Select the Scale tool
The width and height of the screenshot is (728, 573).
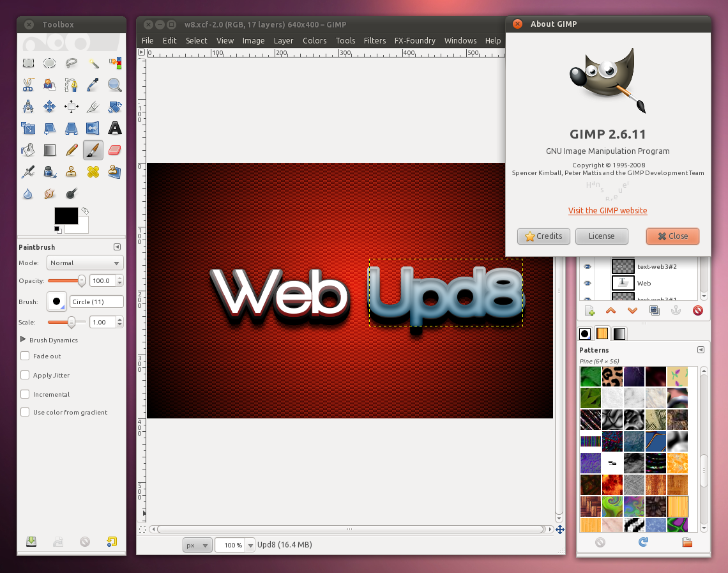coord(28,128)
